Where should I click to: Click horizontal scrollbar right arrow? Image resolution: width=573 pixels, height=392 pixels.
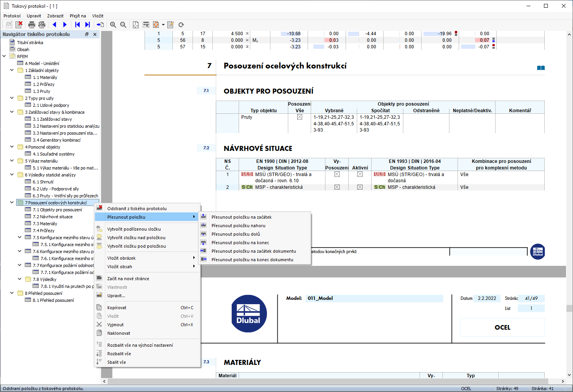tap(563, 382)
